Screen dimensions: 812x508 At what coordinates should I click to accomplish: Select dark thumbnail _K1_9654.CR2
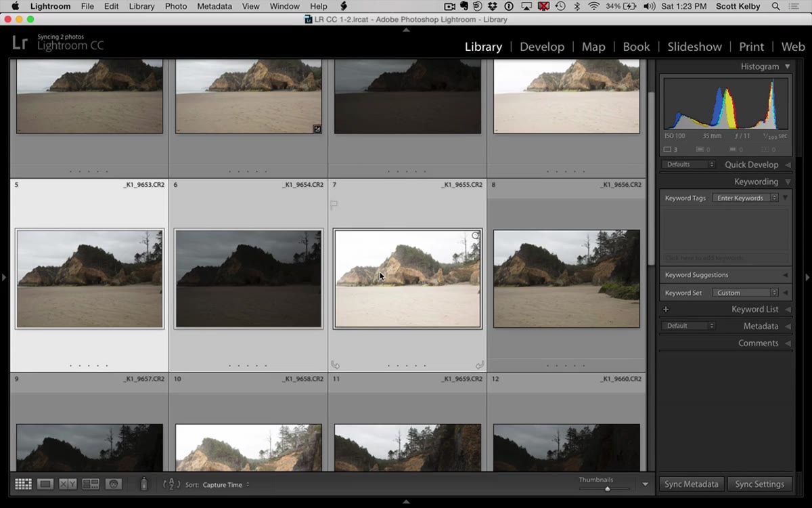pyautogui.click(x=248, y=278)
